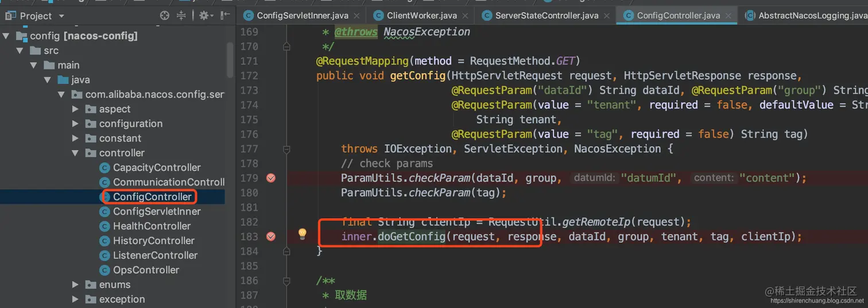Screen dimensions: 868x308
Task: Select the aspect package label
Action: coord(115,109)
